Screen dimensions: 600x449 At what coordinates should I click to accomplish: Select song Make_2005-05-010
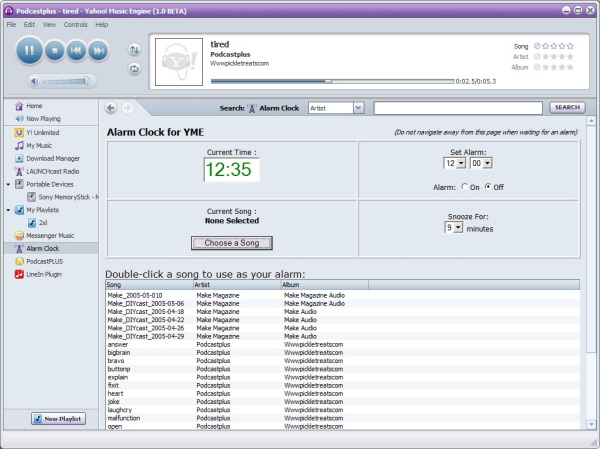click(x=135, y=296)
